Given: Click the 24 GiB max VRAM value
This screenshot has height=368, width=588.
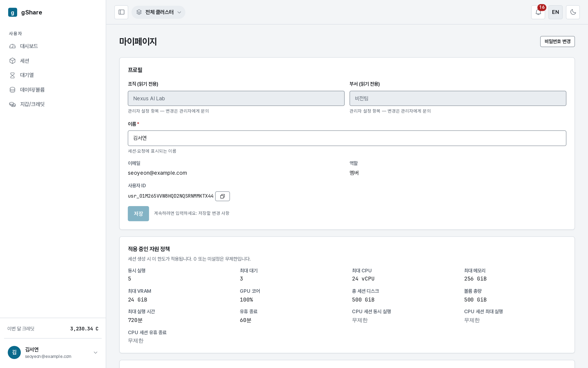Looking at the screenshot, I should coord(137,300).
